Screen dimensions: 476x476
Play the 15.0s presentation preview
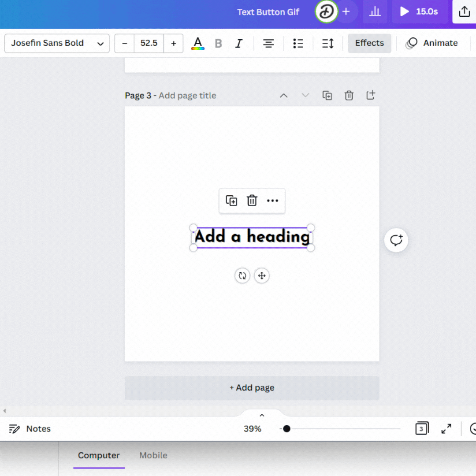pos(419,12)
